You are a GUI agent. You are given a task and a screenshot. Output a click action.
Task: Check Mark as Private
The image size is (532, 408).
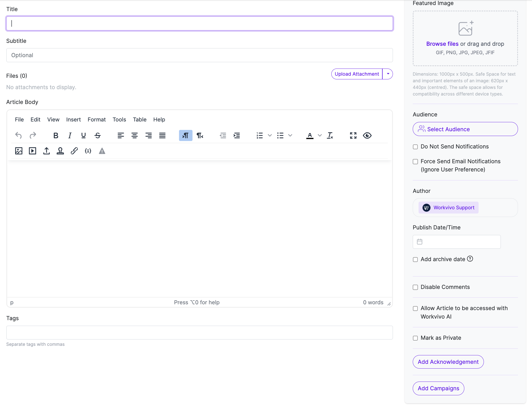[415, 338]
